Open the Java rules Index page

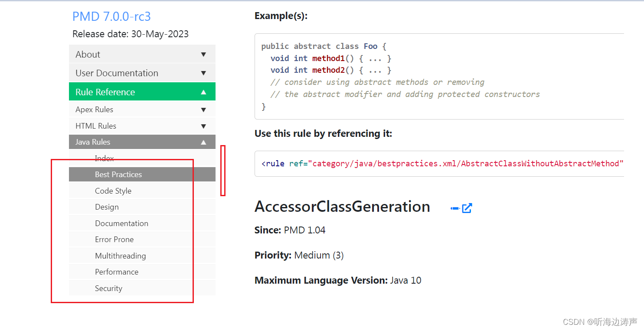coord(142,159)
